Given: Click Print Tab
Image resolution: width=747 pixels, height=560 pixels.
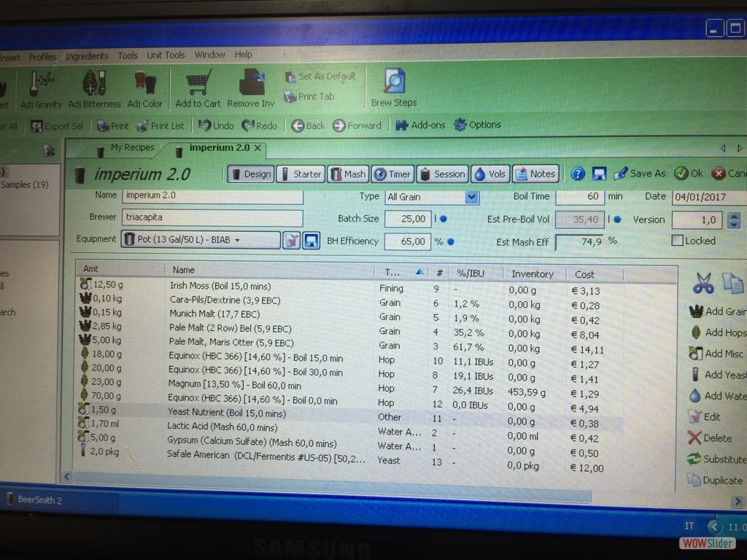Looking at the screenshot, I should point(309,97).
